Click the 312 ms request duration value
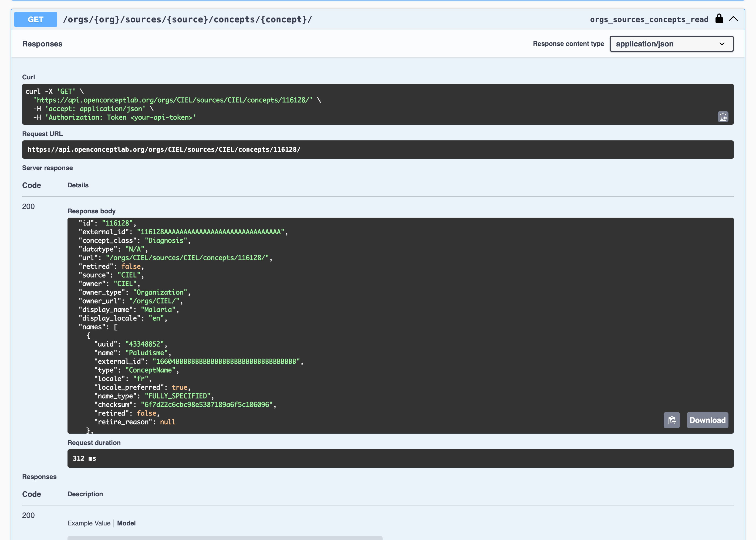Image resolution: width=756 pixels, height=540 pixels. 85,458
